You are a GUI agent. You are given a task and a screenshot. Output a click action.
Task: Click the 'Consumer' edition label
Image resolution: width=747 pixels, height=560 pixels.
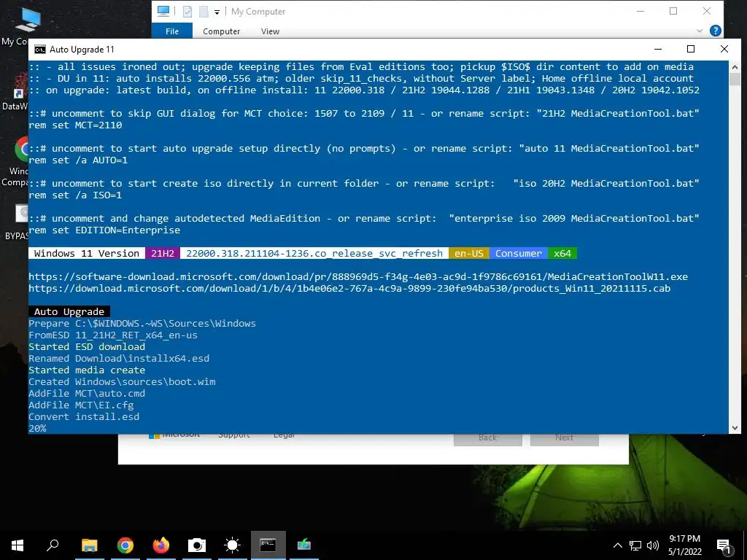[x=519, y=253]
